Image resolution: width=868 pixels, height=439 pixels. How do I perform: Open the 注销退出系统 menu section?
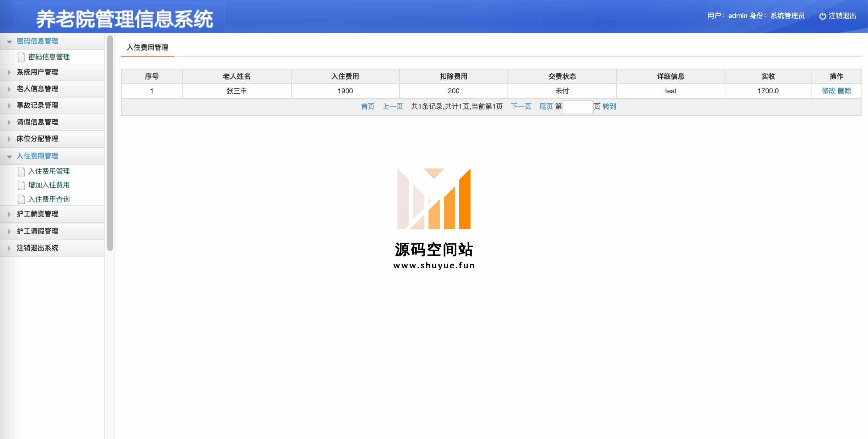click(52, 248)
